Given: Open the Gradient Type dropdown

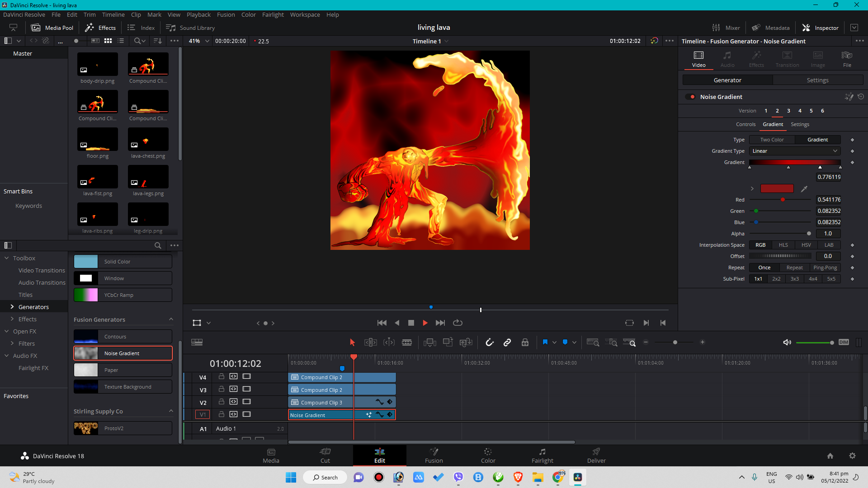Looking at the screenshot, I should (795, 151).
